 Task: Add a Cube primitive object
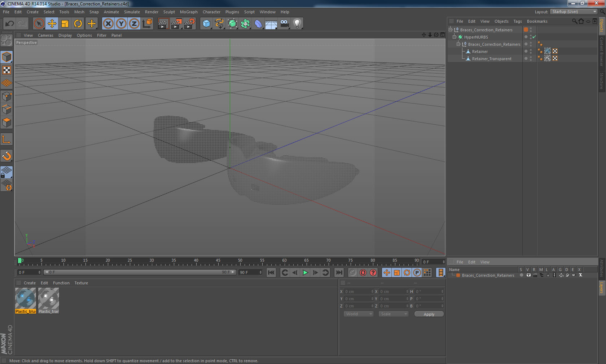206,24
